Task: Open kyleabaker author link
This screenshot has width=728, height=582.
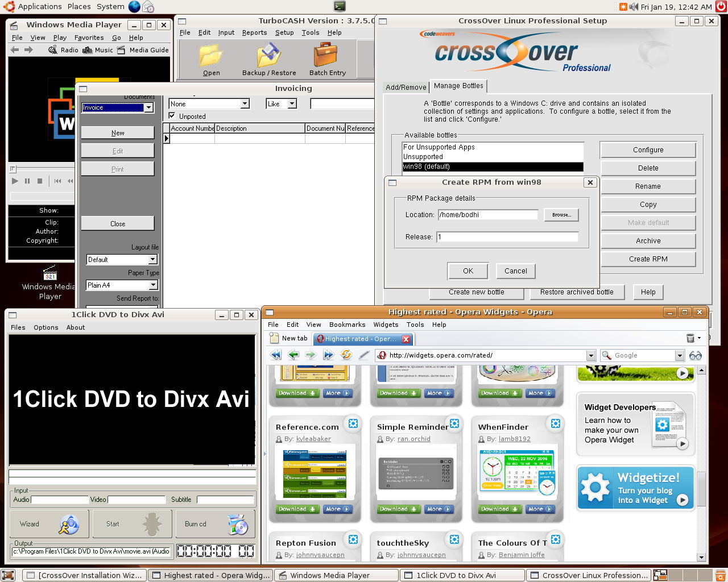Action: [313, 439]
